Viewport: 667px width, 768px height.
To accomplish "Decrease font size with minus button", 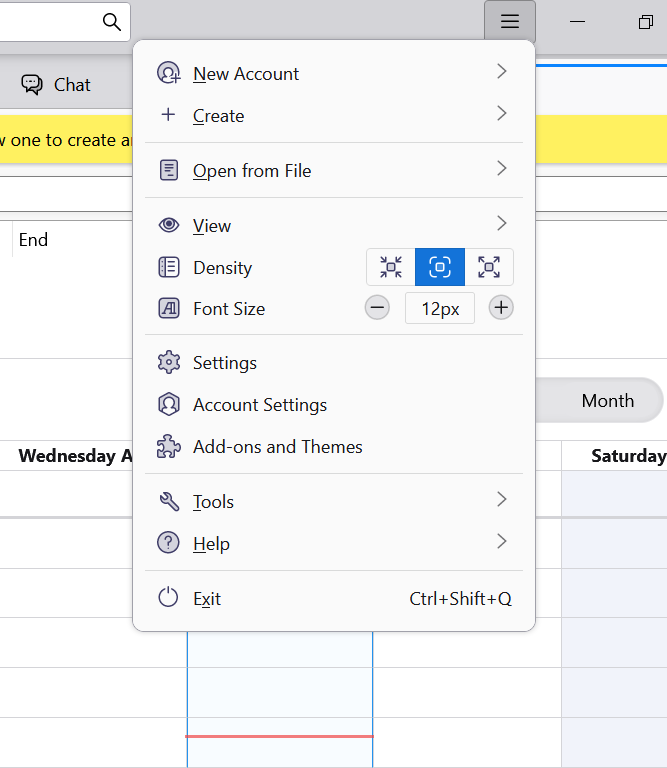I will tap(377, 308).
